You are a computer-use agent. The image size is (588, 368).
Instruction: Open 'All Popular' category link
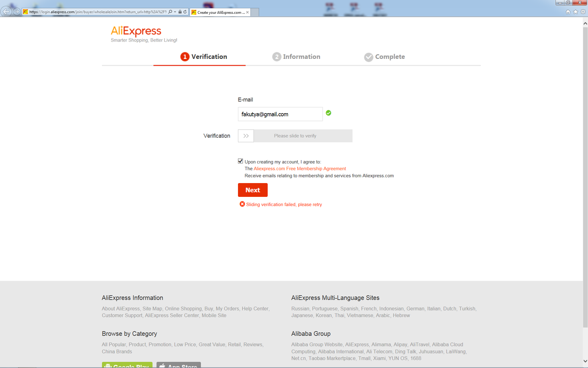click(114, 345)
